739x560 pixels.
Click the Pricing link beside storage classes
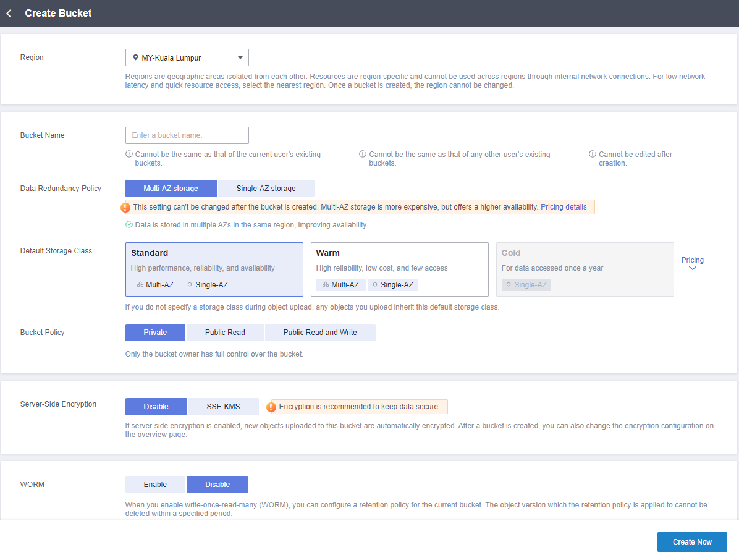pos(692,260)
